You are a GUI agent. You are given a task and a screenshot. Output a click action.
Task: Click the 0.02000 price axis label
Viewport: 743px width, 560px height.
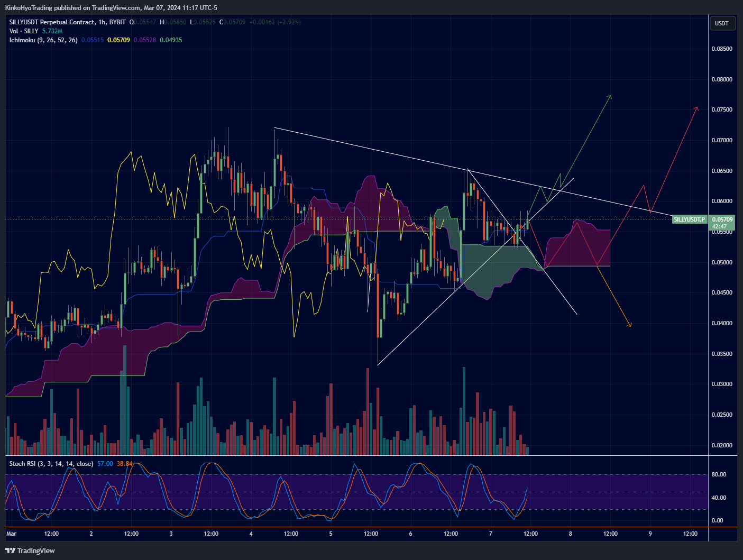coord(722,445)
